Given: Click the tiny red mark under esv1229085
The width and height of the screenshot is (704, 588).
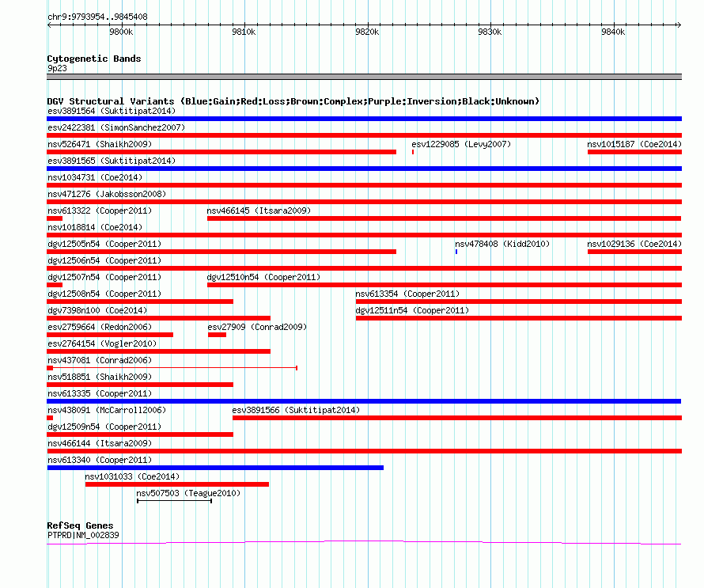Looking at the screenshot, I should tap(413, 152).
